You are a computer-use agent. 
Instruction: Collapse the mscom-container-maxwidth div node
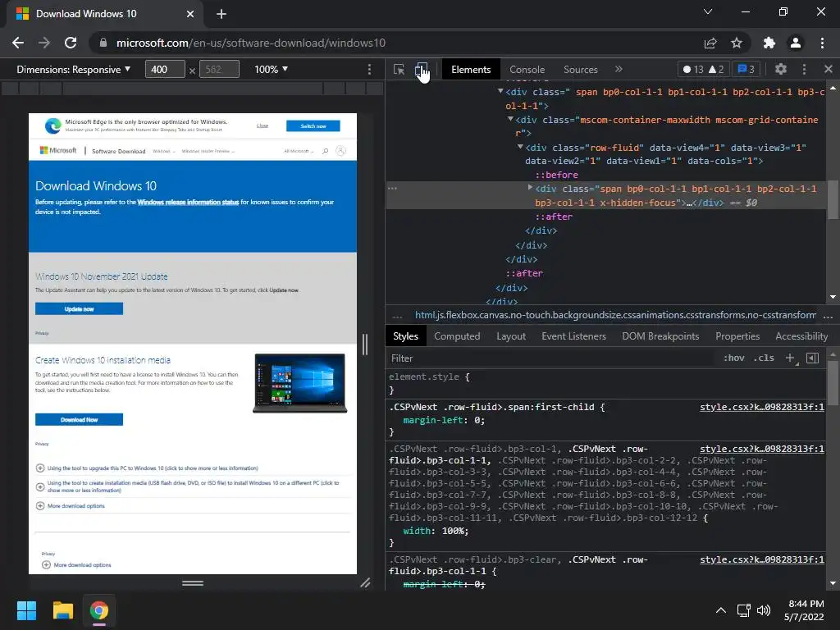coord(510,119)
